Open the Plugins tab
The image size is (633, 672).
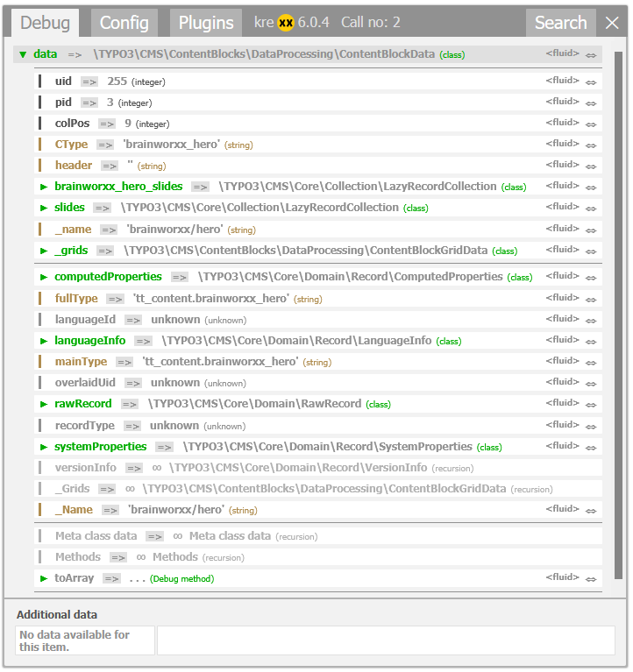[206, 23]
